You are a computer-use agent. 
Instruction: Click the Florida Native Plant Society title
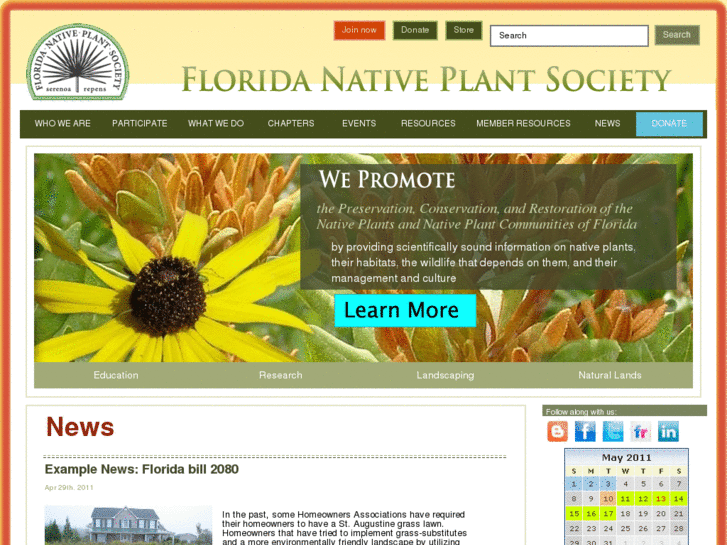pos(426,79)
